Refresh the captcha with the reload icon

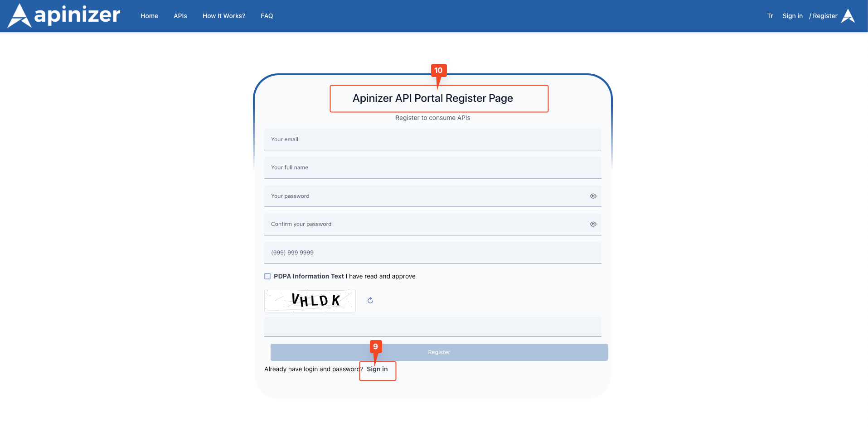coord(370,300)
